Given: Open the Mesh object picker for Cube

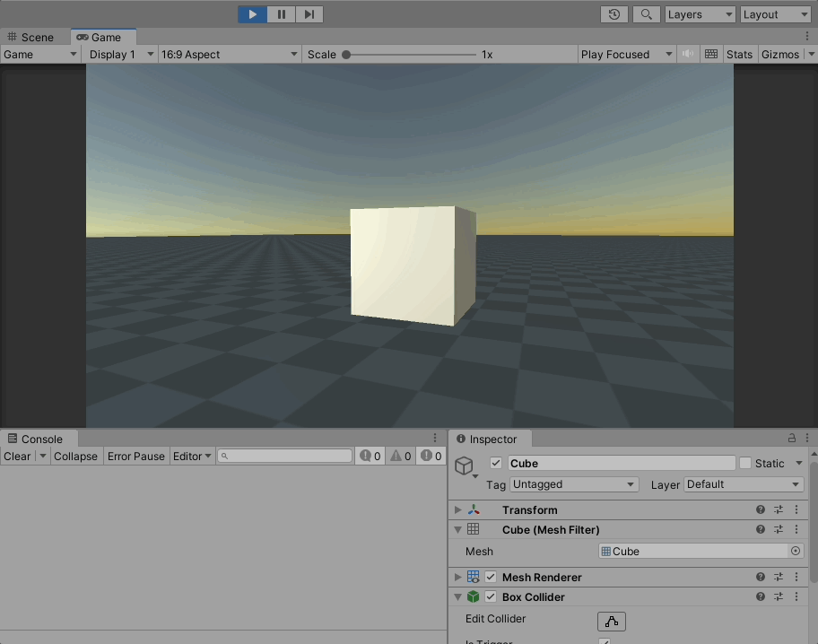Looking at the screenshot, I should pos(795,551).
